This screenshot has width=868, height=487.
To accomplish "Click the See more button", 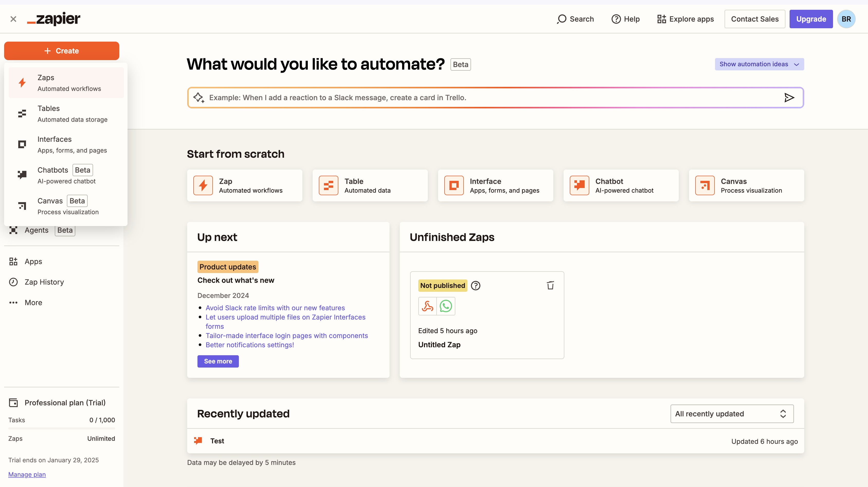I will tap(218, 361).
